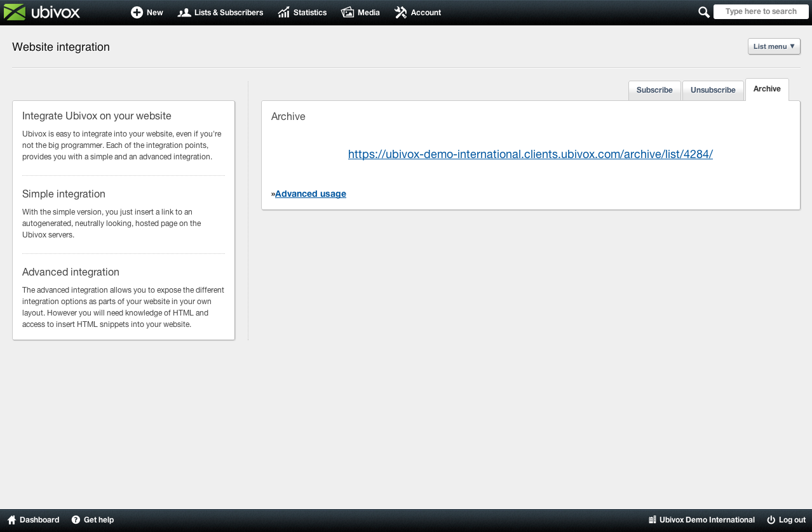Click the 'Website integration' page heading
This screenshot has width=812, height=532.
click(x=61, y=47)
